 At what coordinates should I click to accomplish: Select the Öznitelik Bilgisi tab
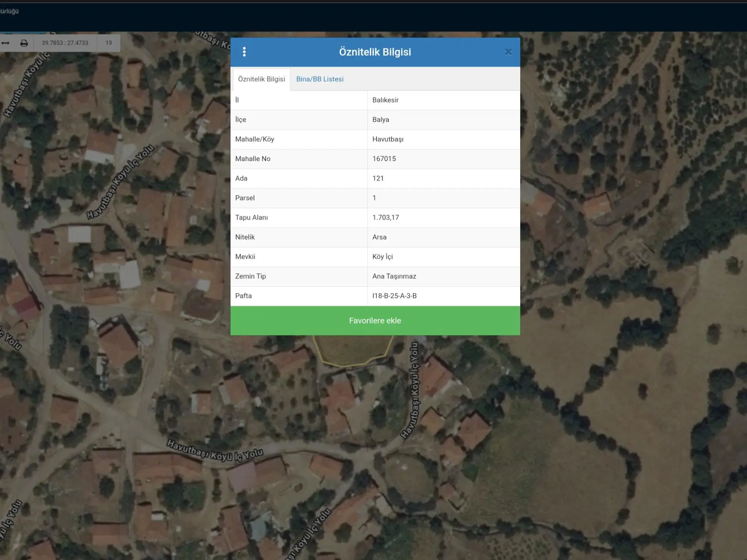point(261,79)
